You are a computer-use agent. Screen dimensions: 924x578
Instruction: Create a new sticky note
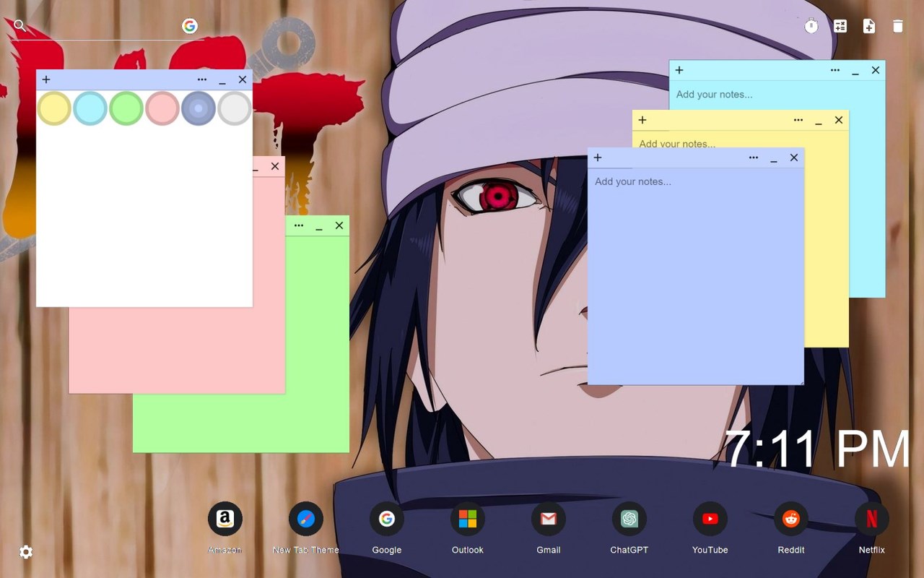pyautogui.click(x=869, y=26)
